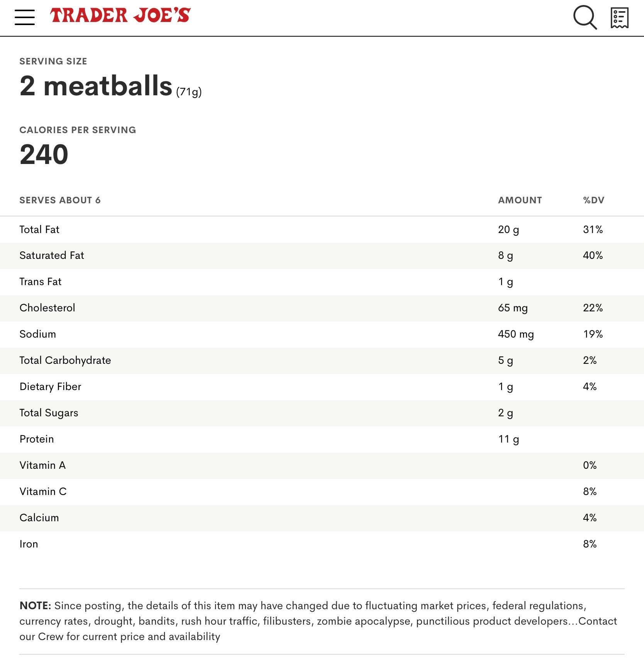The width and height of the screenshot is (644, 664).
Task: Open the search magnifier icon
Action: click(x=585, y=17)
